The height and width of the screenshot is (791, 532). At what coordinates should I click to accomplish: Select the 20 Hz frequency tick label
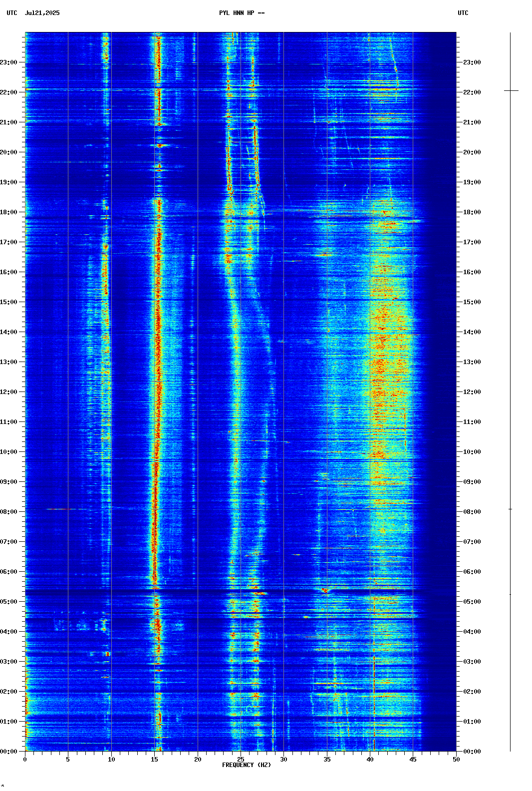[x=198, y=760]
